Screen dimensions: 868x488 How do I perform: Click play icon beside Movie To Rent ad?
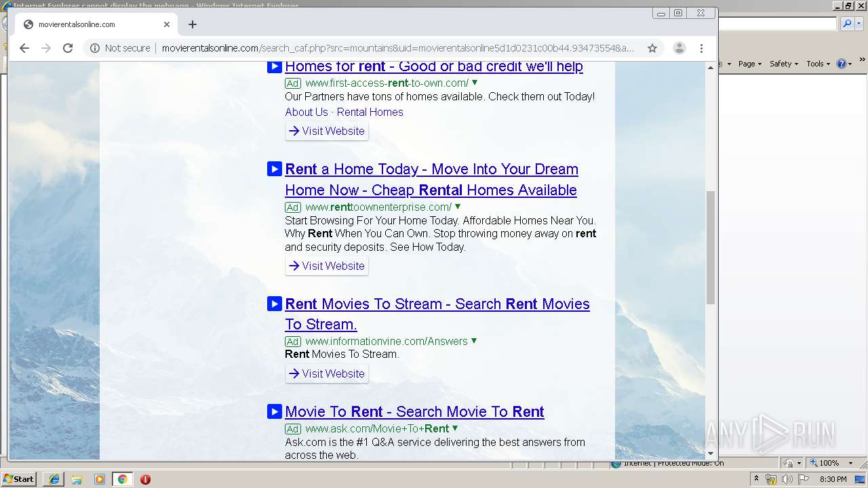tap(274, 411)
